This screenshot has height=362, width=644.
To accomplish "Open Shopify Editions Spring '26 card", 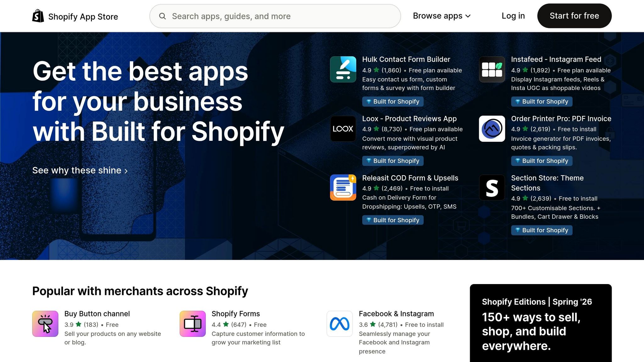I will coord(541,323).
